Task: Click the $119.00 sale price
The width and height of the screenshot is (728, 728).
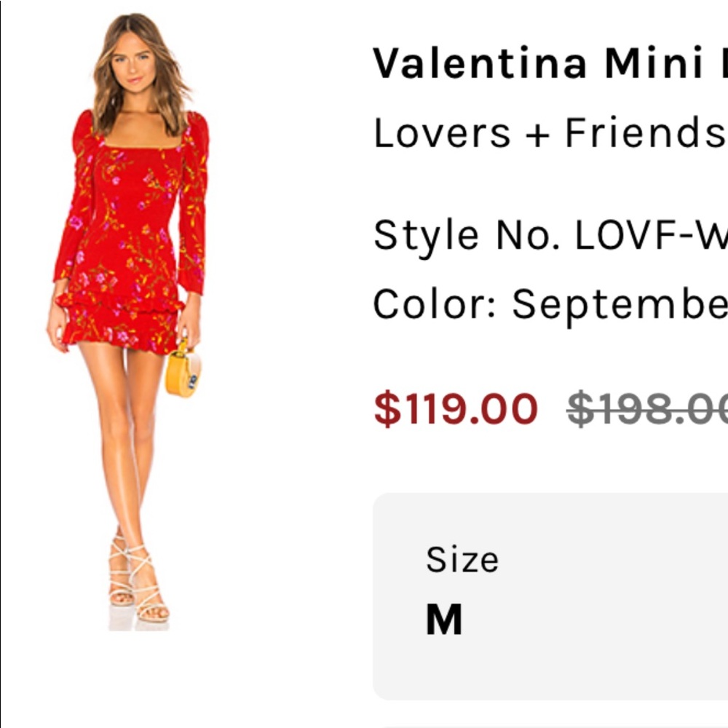Action: pos(456,408)
